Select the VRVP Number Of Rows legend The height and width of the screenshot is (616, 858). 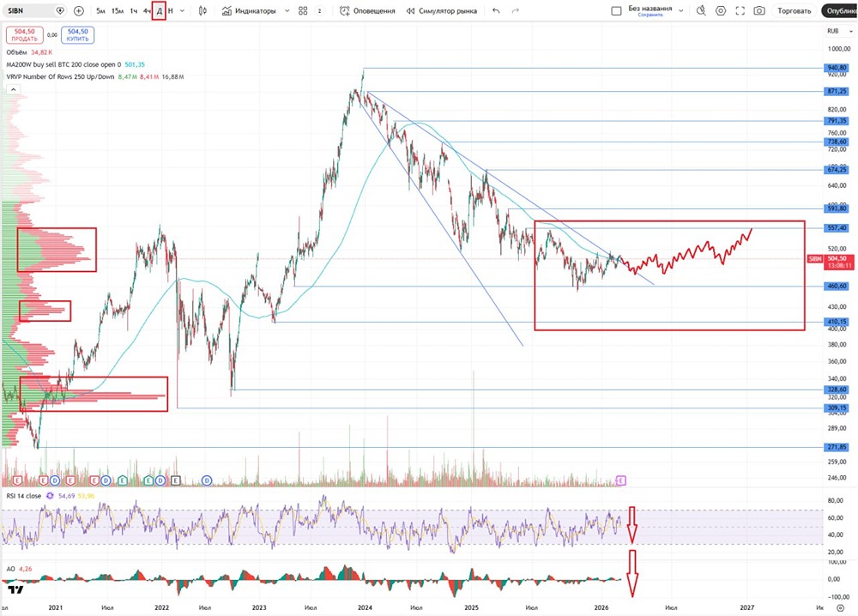[60, 76]
